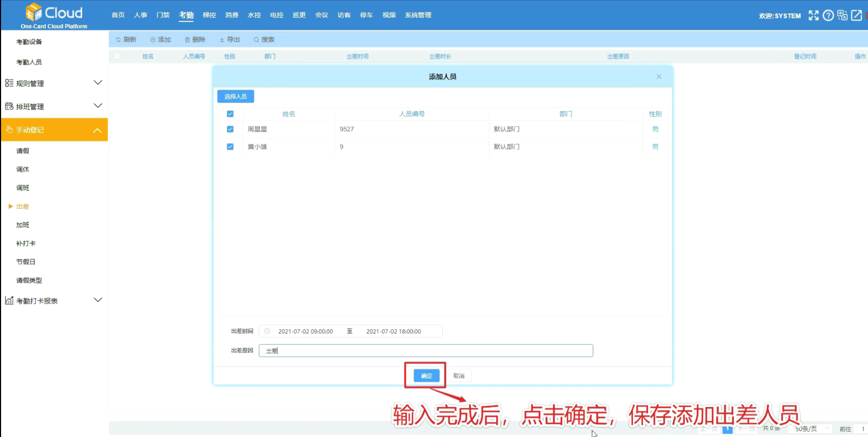Select 加班 in the sidebar
Image resolution: width=868 pixels, height=437 pixels.
[x=23, y=225]
